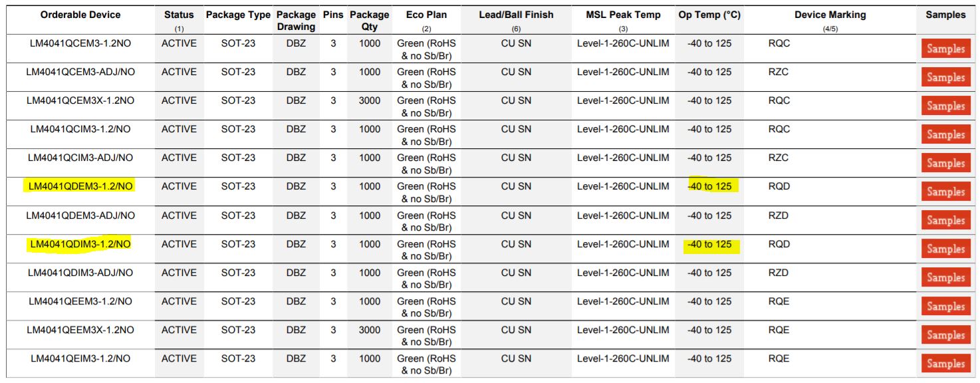Click Samples button for highlighted LM4041QDEM3-1.2/NO
Image resolution: width=980 pixels, height=383 pixels.
(x=945, y=191)
